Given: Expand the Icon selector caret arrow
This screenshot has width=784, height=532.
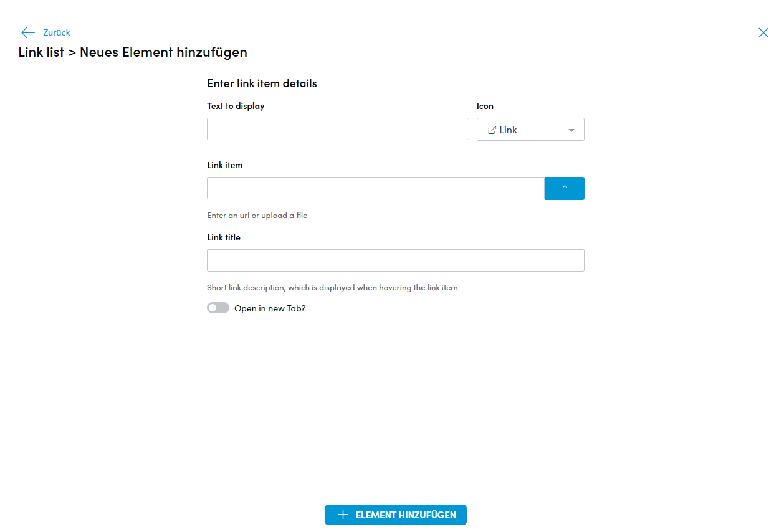Looking at the screenshot, I should (571, 130).
